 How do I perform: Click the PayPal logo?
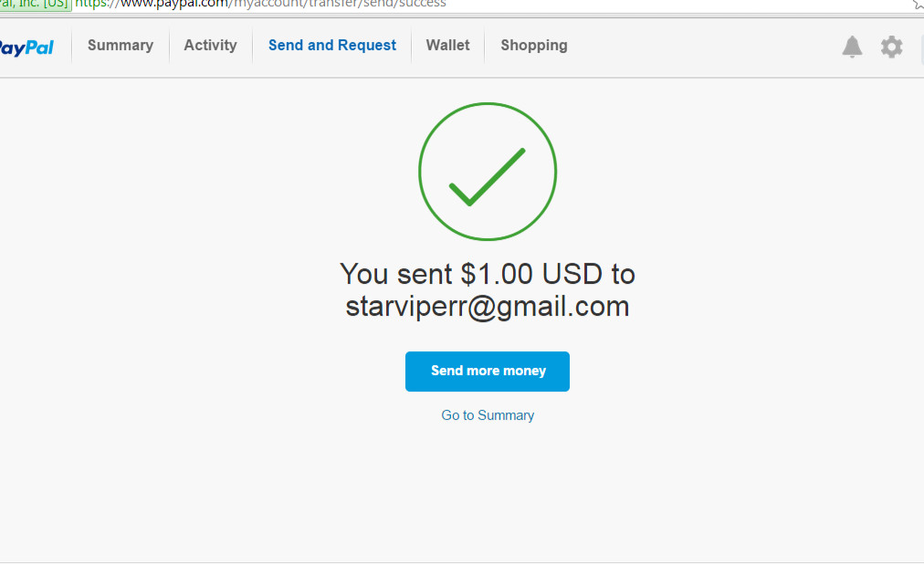tap(26, 47)
